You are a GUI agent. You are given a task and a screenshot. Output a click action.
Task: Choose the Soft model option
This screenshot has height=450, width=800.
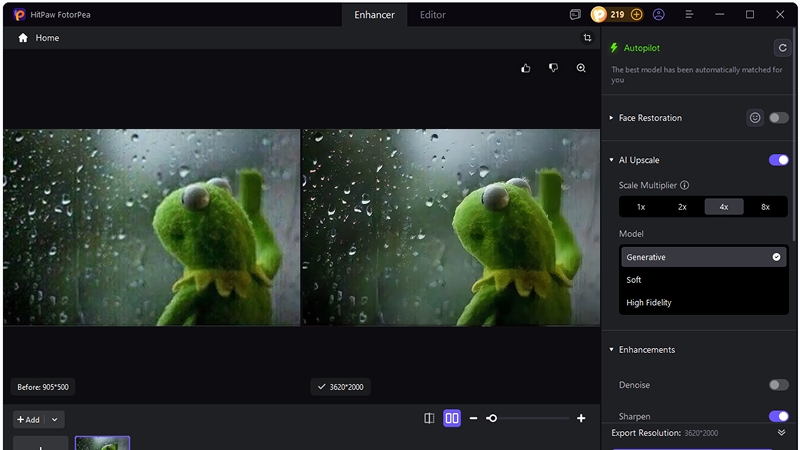click(704, 280)
